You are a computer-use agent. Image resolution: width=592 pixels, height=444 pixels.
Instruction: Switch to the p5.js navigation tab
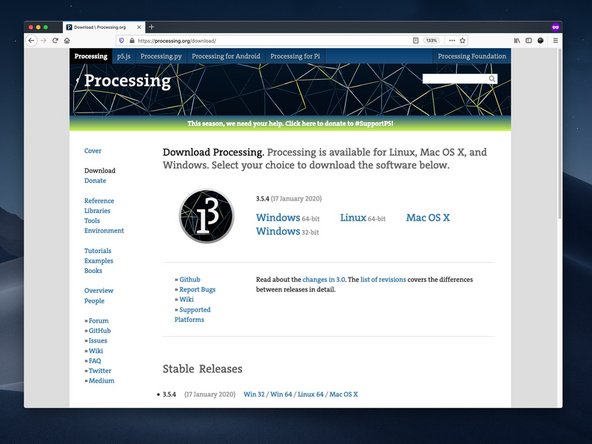tap(123, 56)
